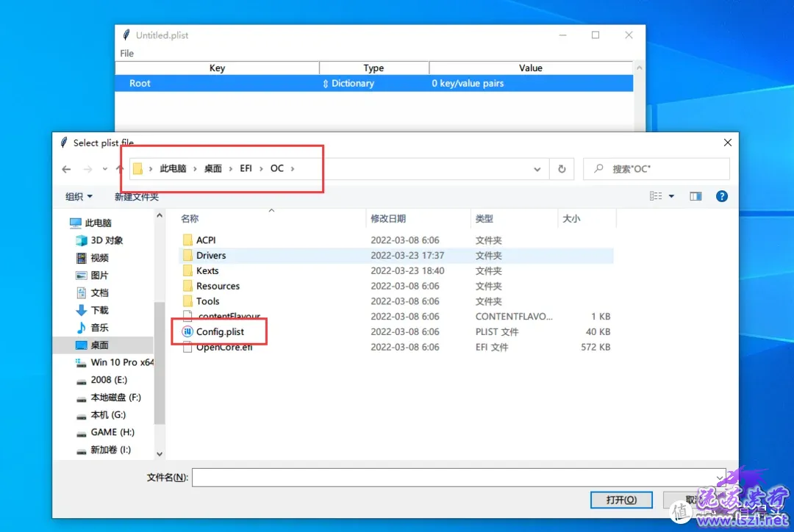Select the Resources folder

click(218, 286)
